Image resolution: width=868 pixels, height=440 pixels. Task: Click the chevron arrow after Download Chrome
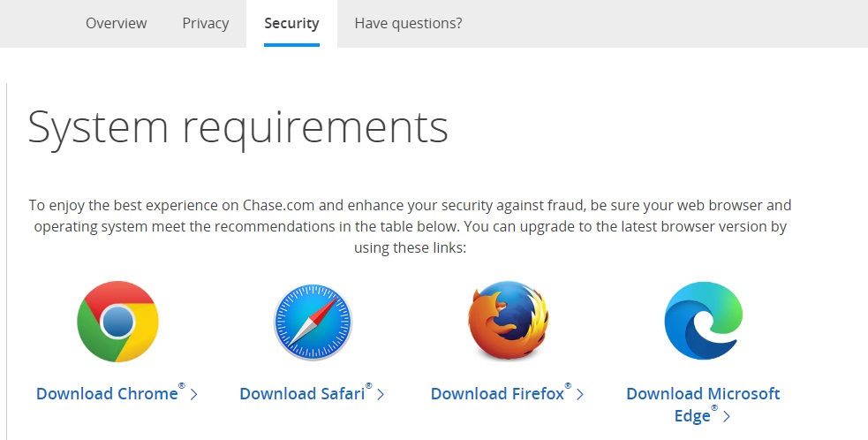coord(193,394)
